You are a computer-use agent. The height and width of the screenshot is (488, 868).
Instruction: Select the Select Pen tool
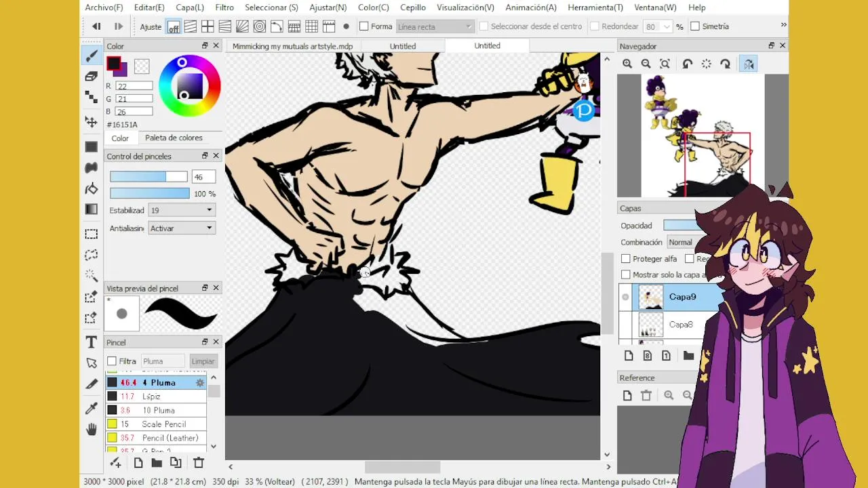[x=92, y=297]
